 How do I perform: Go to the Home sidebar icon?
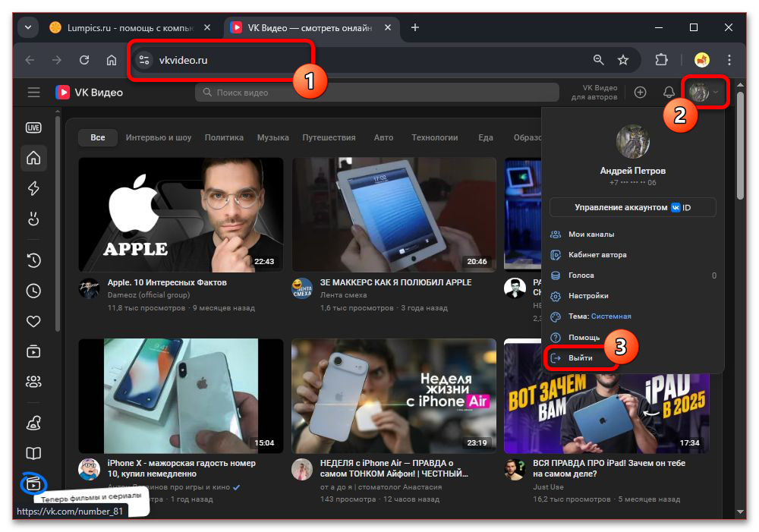(33, 158)
